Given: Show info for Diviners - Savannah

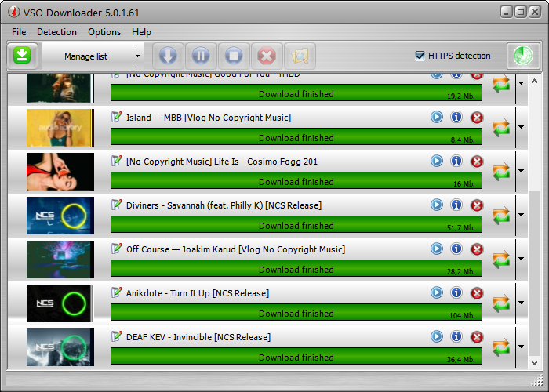Looking at the screenshot, I should 456,205.
